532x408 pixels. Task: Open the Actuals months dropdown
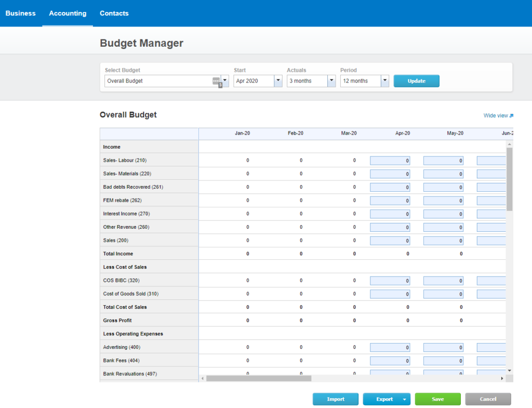(x=331, y=81)
